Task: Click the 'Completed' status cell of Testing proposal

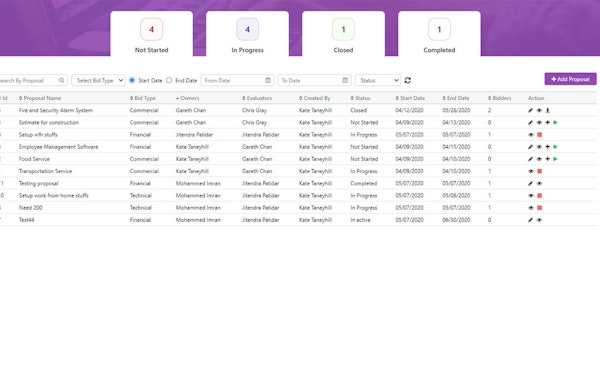Action: 364,183
